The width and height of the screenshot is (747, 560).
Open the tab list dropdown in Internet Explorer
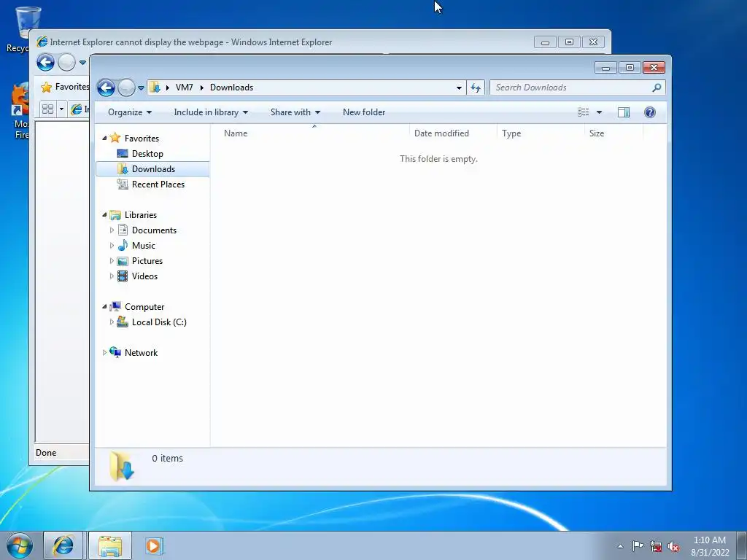(61, 109)
